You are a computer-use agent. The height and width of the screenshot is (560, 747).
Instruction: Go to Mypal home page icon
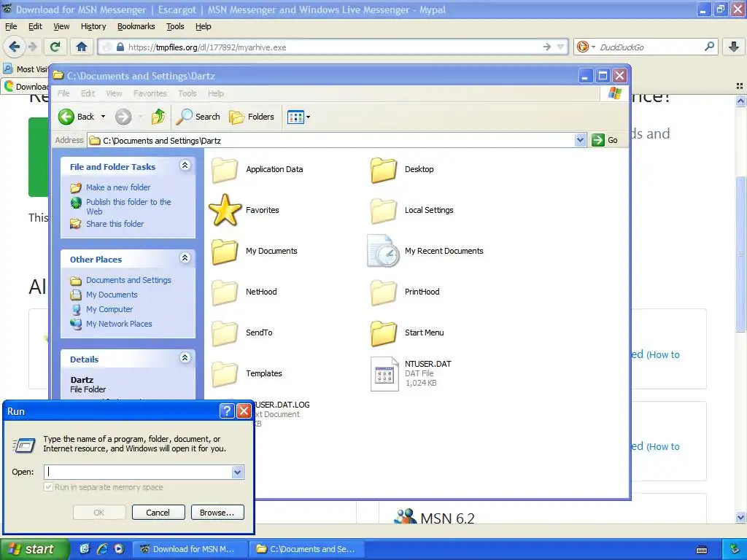tap(82, 47)
